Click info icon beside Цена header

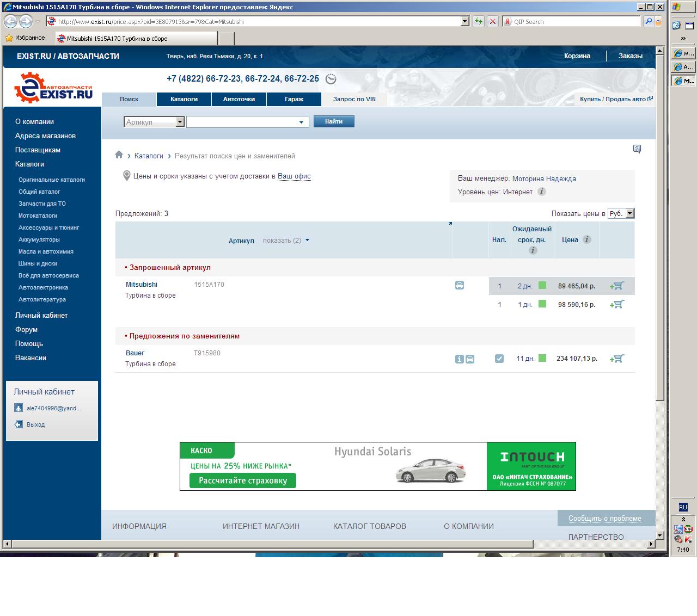click(x=586, y=239)
